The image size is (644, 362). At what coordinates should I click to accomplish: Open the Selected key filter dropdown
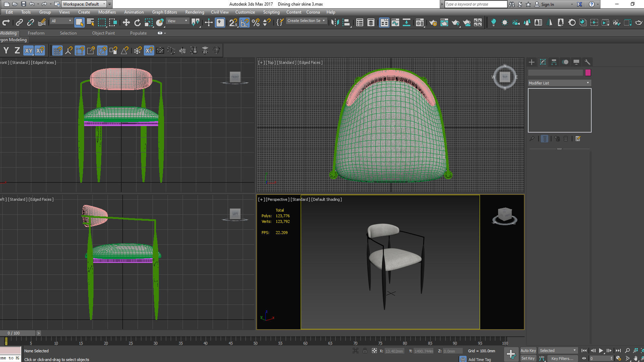pos(557,351)
